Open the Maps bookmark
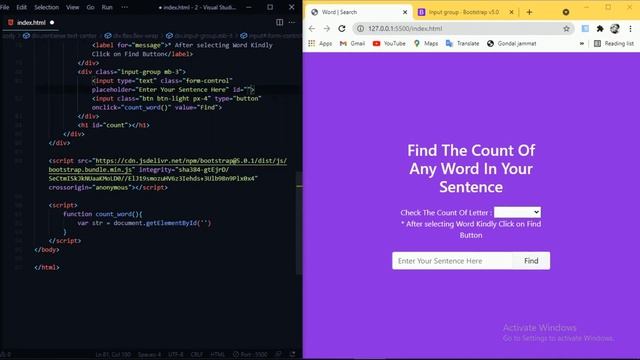This screenshot has height=360, width=640. click(x=426, y=43)
